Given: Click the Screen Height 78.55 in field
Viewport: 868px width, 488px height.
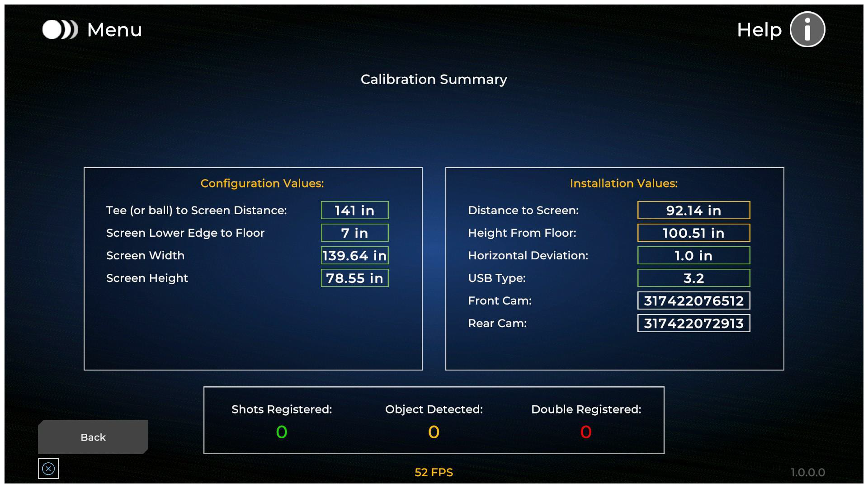Looking at the screenshot, I should click(354, 278).
